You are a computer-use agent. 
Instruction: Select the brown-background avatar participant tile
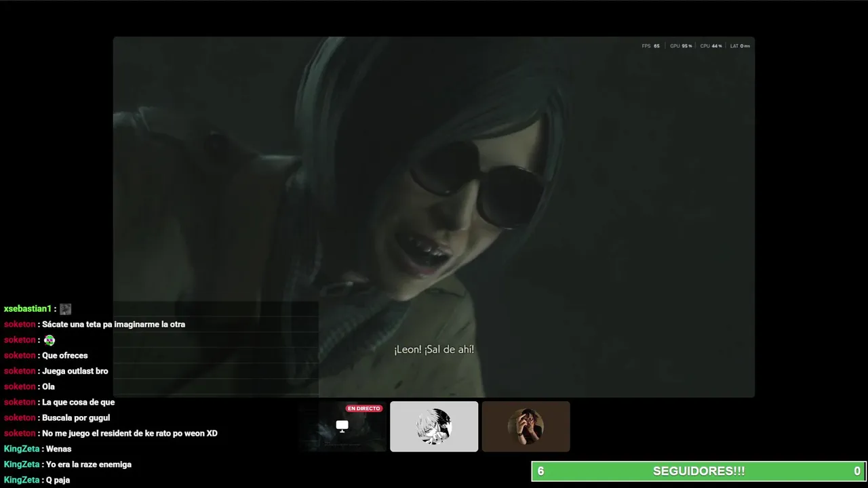coord(526,426)
